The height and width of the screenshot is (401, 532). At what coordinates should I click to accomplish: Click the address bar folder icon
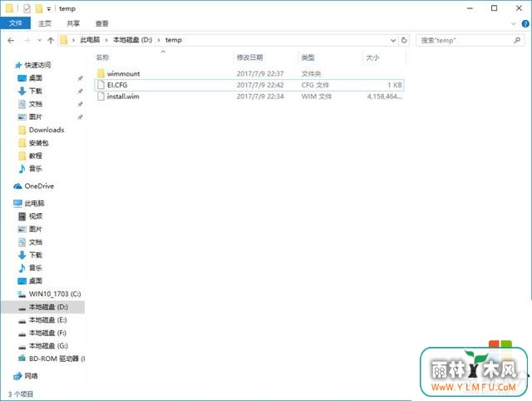pyautogui.click(x=63, y=41)
